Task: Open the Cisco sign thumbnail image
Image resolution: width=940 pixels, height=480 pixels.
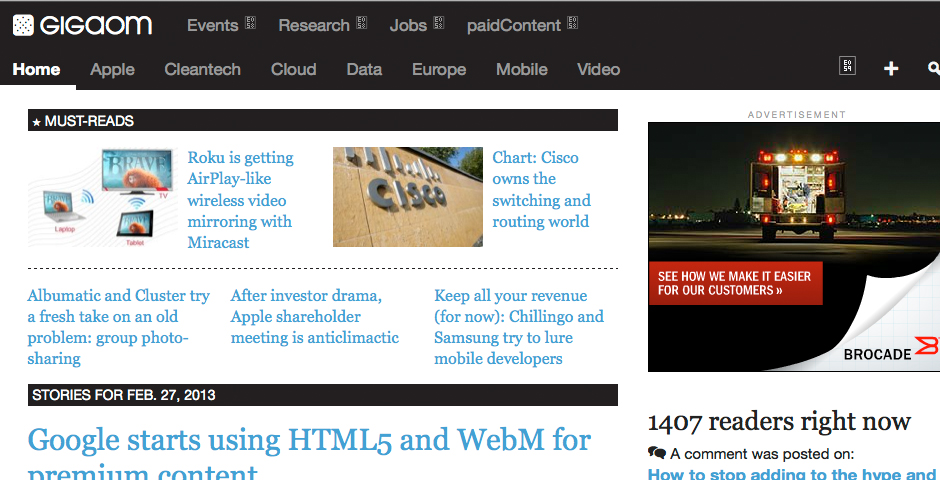Action: tap(408, 197)
